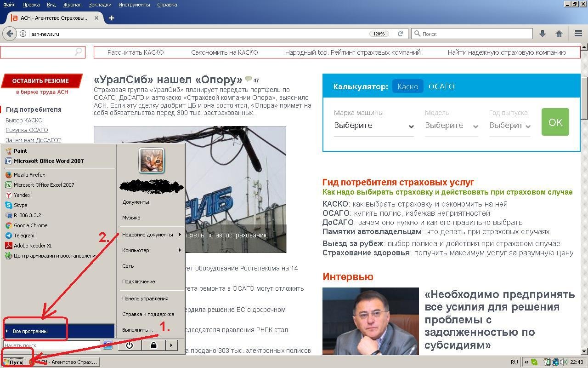Click the lock computer button
The image size is (588, 368).
153,345
